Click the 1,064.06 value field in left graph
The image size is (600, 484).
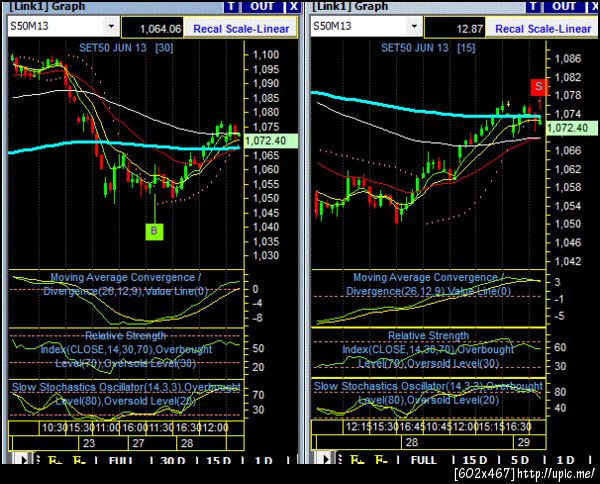[152, 28]
